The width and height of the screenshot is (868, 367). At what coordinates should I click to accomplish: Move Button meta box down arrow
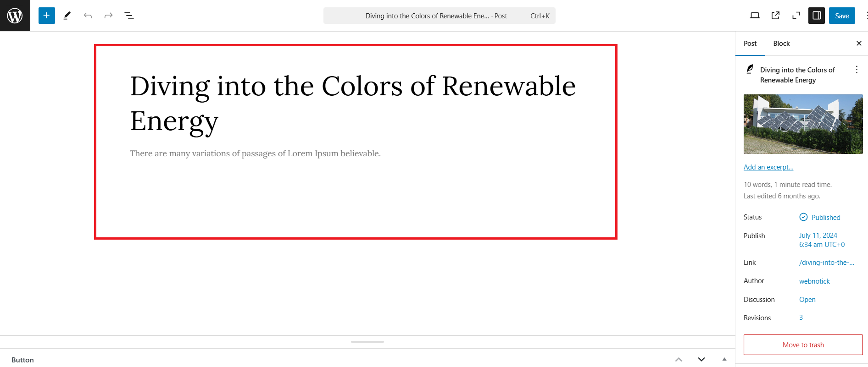(701, 360)
